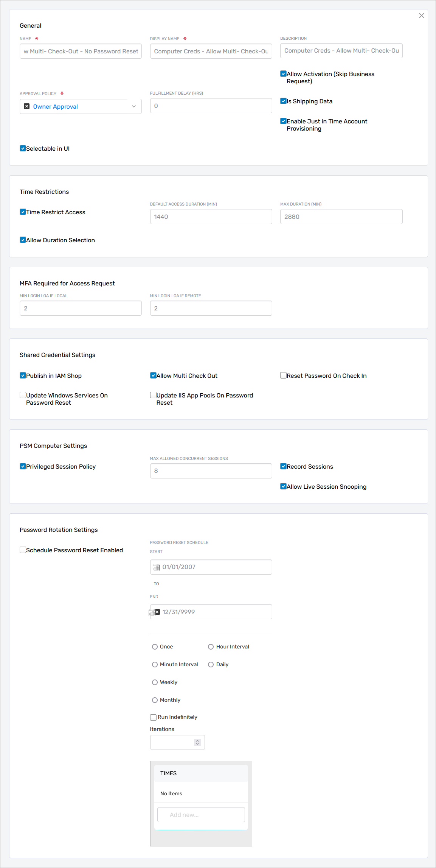Image resolution: width=436 pixels, height=868 pixels.
Task: Choose the Hour Interval radio button
Action: pos(211,647)
